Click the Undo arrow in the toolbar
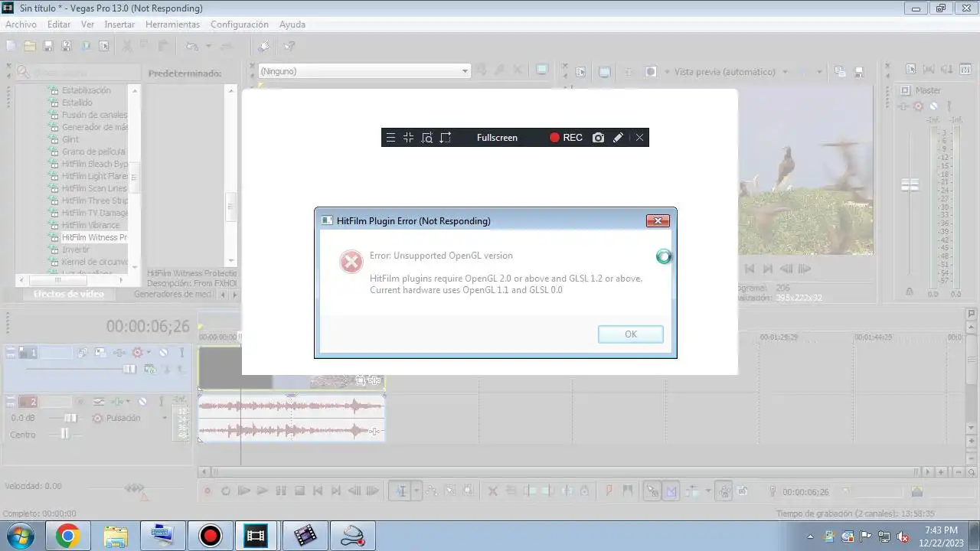This screenshot has width=980, height=551. pyautogui.click(x=192, y=46)
